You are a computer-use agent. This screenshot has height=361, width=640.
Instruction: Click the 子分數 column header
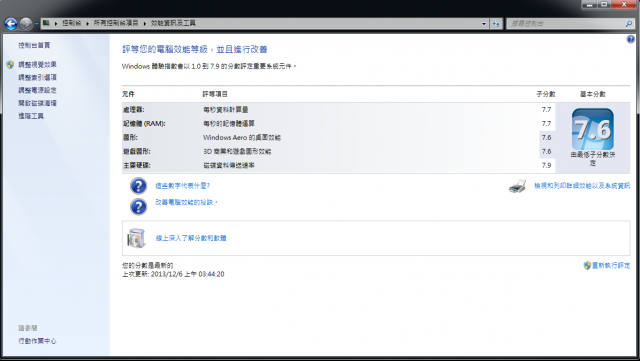pyautogui.click(x=546, y=94)
